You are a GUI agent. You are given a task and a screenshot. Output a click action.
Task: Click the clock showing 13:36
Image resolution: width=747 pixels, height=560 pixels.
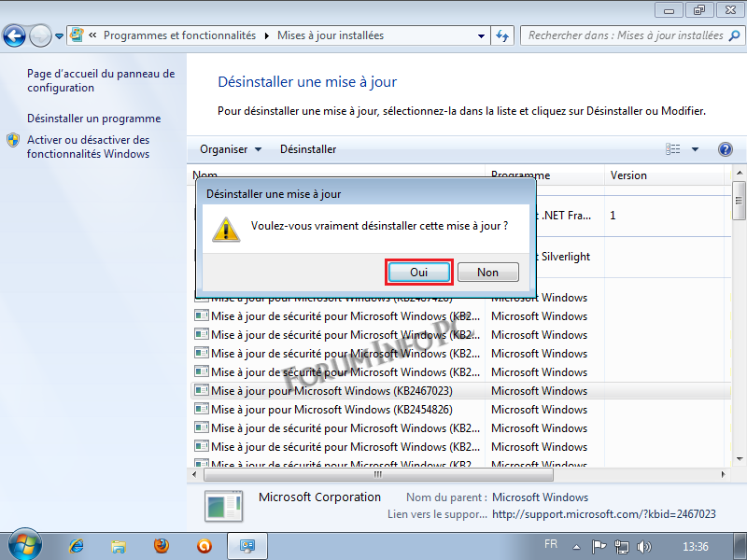coord(695,547)
